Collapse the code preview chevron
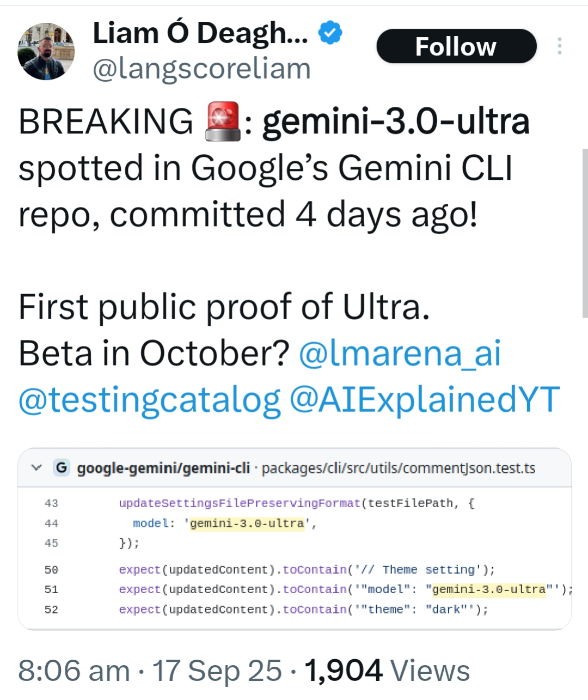 click(37, 468)
